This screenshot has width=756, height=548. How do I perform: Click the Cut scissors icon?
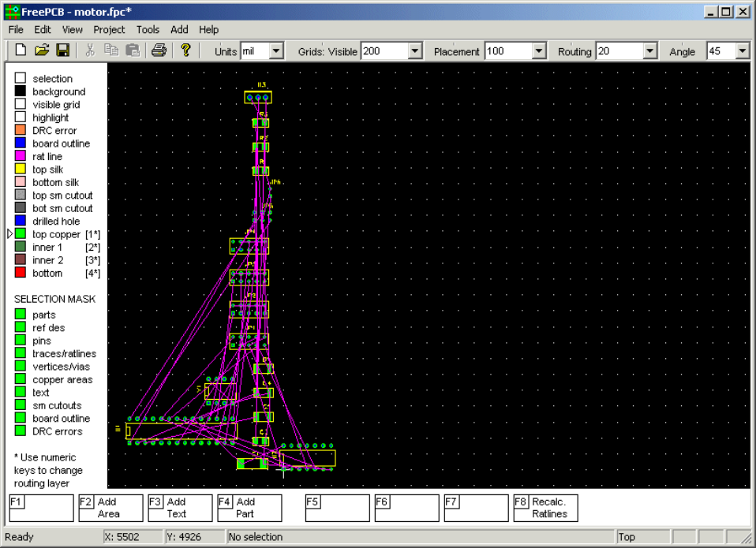pos(90,50)
